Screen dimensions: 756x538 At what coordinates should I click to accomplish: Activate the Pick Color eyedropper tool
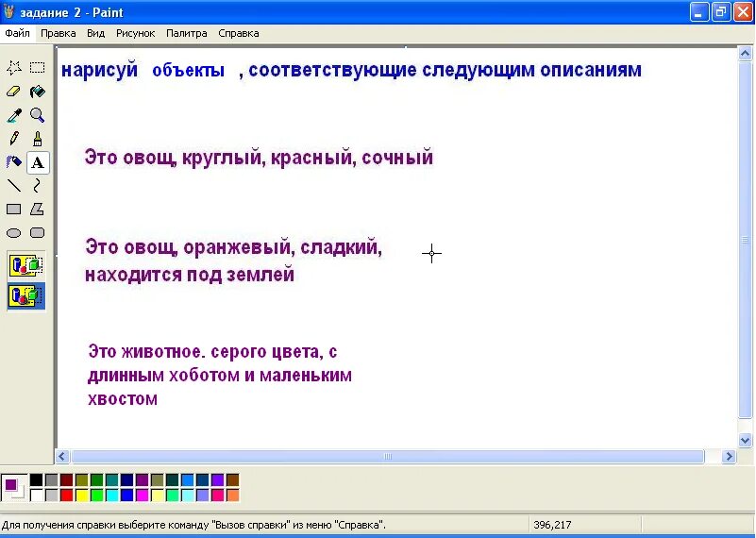pyautogui.click(x=14, y=115)
